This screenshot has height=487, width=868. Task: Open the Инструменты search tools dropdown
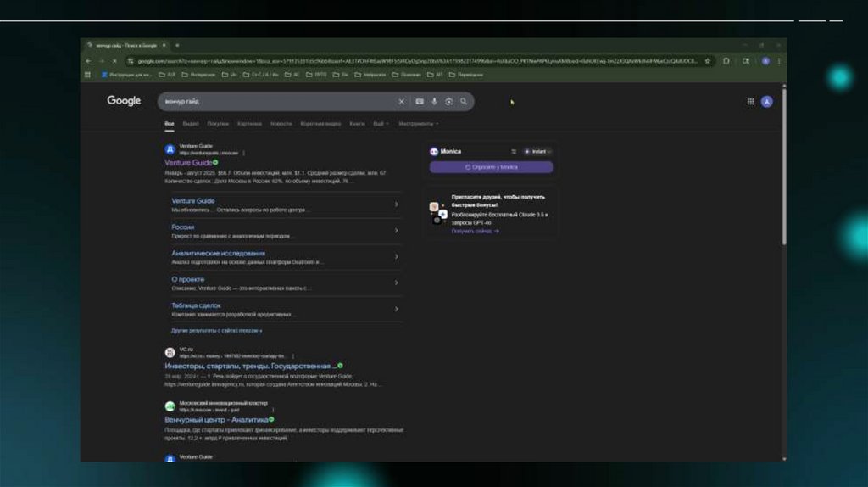[419, 124]
